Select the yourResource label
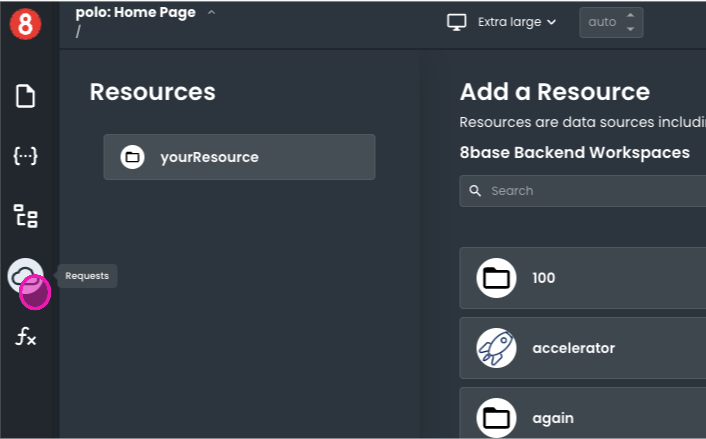The image size is (706, 439). pos(209,157)
